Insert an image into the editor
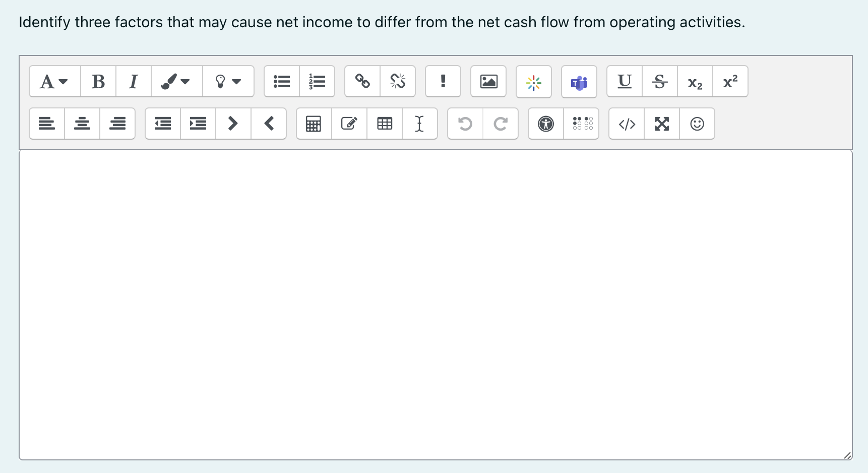The image size is (868, 473). point(488,81)
